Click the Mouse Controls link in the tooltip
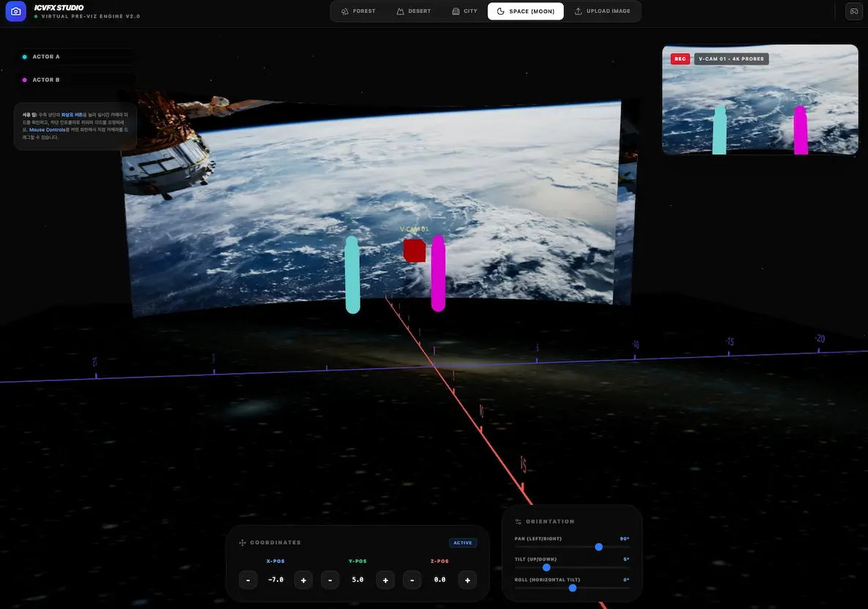868x609 pixels. point(47,130)
